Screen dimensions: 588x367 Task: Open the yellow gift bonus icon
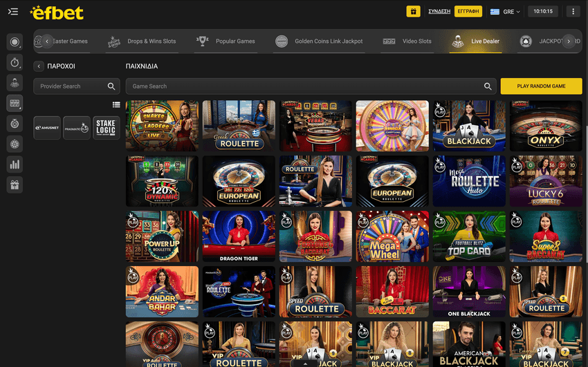413,11
